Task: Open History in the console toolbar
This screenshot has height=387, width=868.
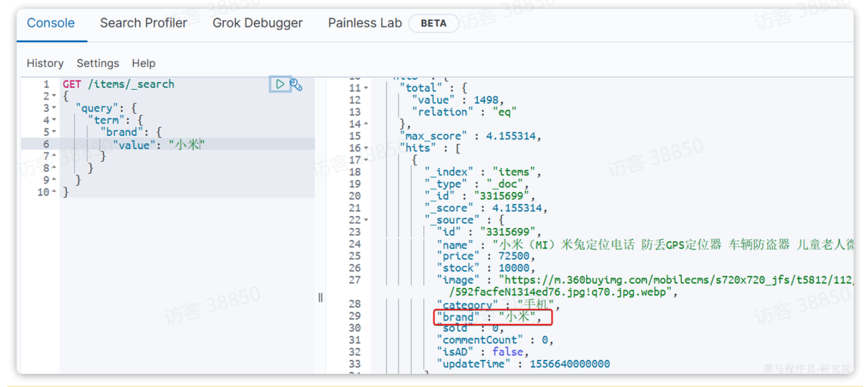Action: [x=45, y=63]
